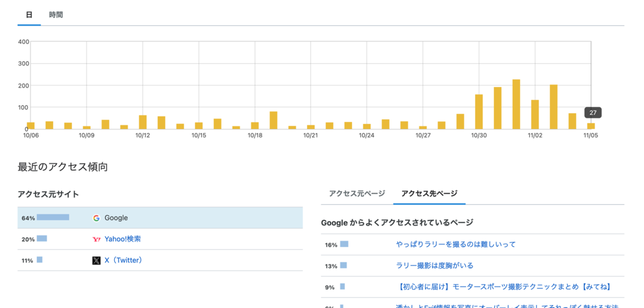Open the Yahoo!検索 link
This screenshot has width=644, height=308.
[123, 239]
